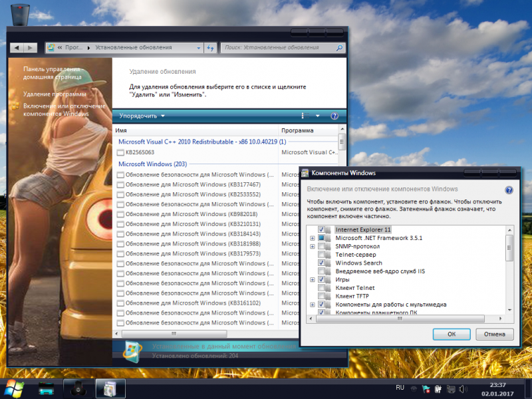532x399 pixels.
Task: Enable the Клиент TFTP checkbox
Action: coord(321,296)
